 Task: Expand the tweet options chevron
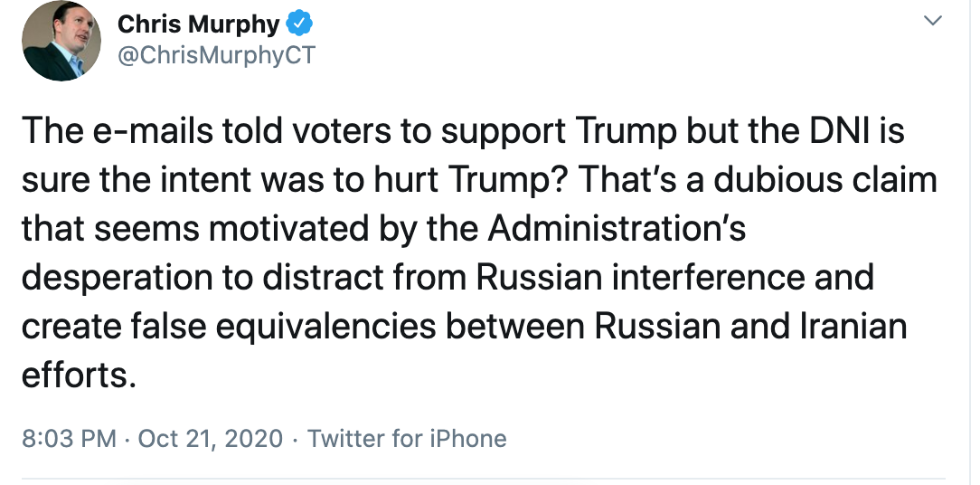[x=932, y=21]
